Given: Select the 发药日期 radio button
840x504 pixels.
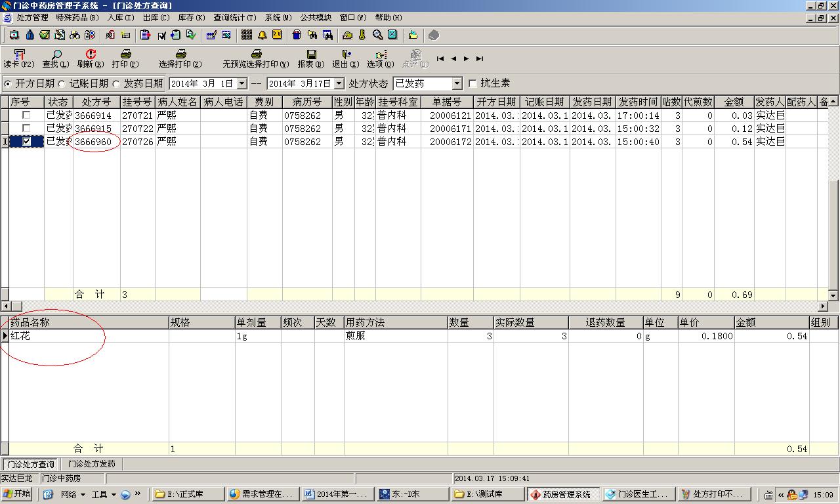Looking at the screenshot, I should (x=116, y=84).
